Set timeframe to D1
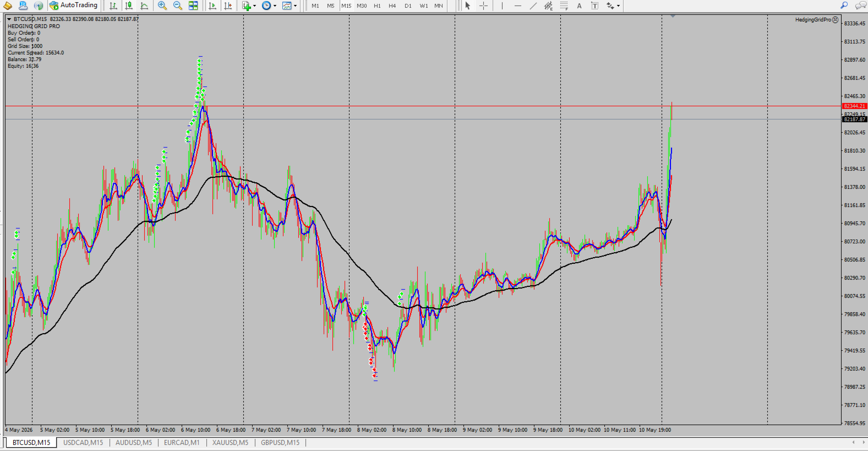The width and height of the screenshot is (868, 451). pos(408,6)
